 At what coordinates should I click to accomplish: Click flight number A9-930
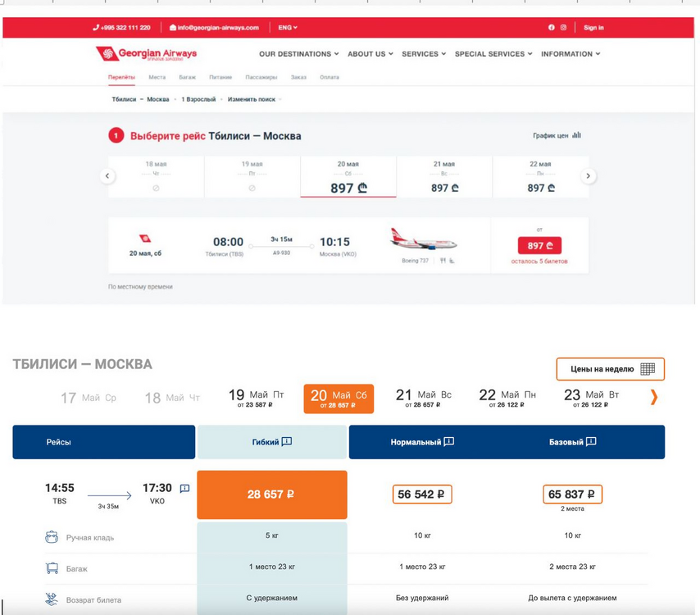click(x=281, y=253)
